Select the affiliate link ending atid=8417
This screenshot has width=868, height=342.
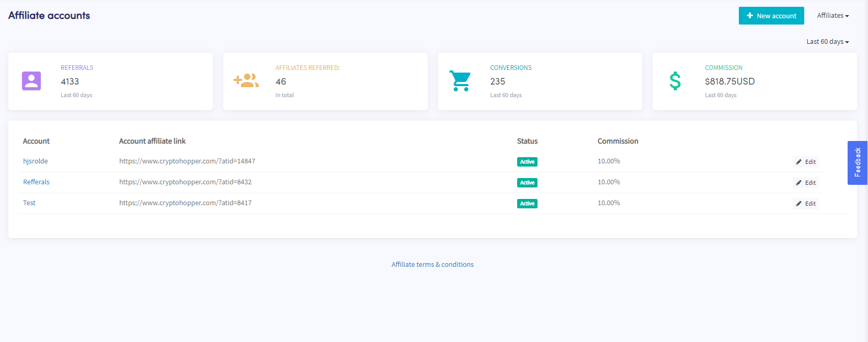pos(186,203)
